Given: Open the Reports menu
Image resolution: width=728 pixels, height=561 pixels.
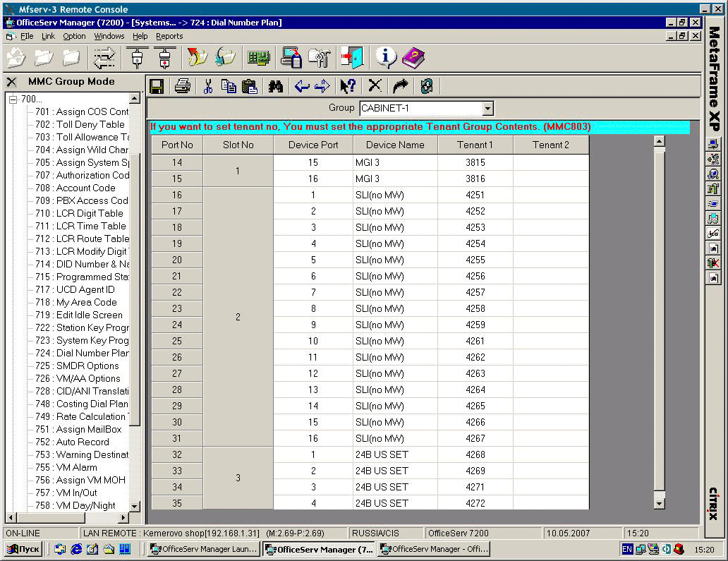Looking at the screenshot, I should 169,36.
